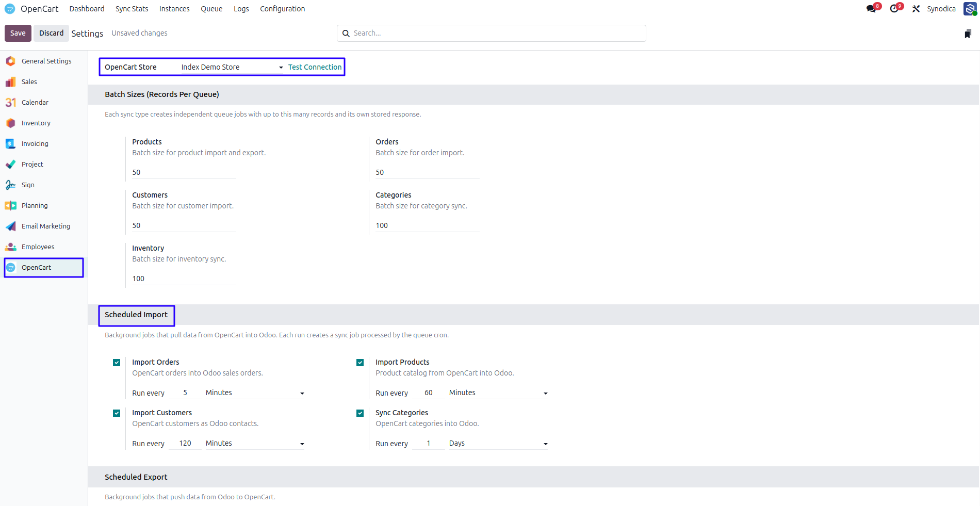Viewport: 980px width, 506px height.
Task: Edit Import Orders run interval number
Action: (x=185, y=393)
